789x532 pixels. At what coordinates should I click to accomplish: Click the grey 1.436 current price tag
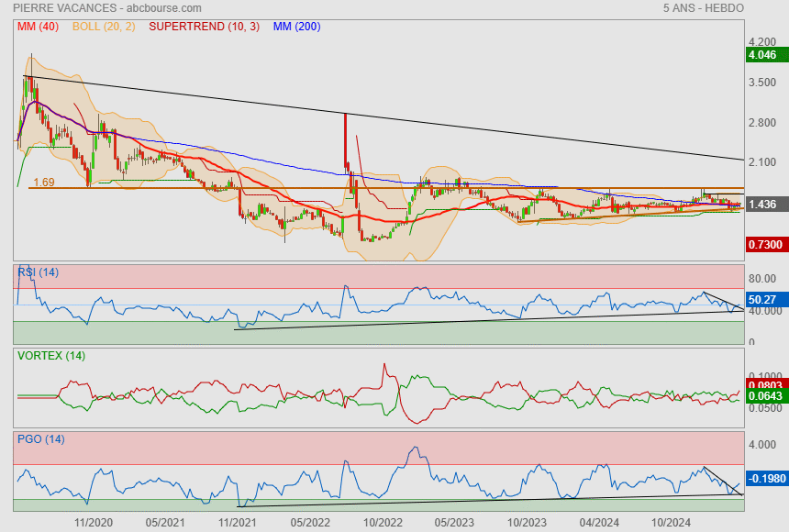tap(766, 205)
